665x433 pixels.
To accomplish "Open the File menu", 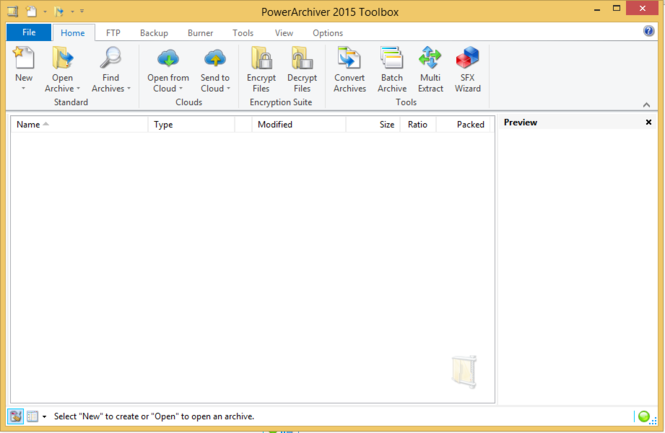I will 29,33.
